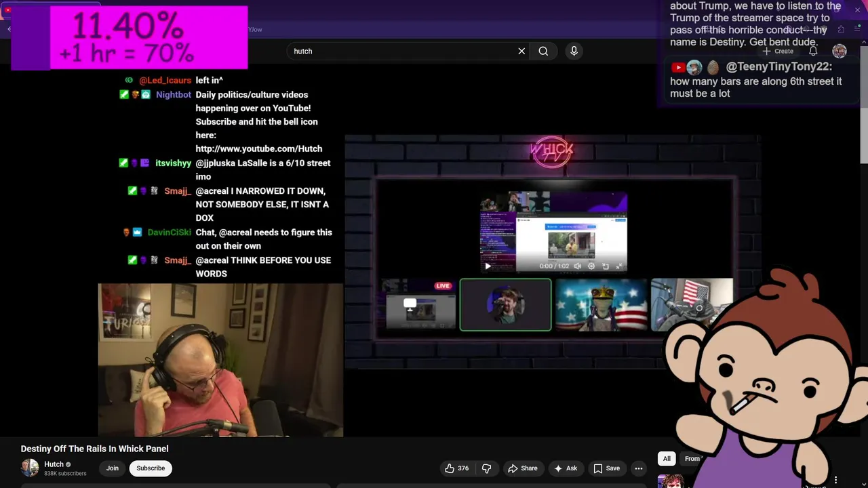Click the youtube.com/Hutch link in chat
Screen dimensions: 868x488
click(x=259, y=148)
